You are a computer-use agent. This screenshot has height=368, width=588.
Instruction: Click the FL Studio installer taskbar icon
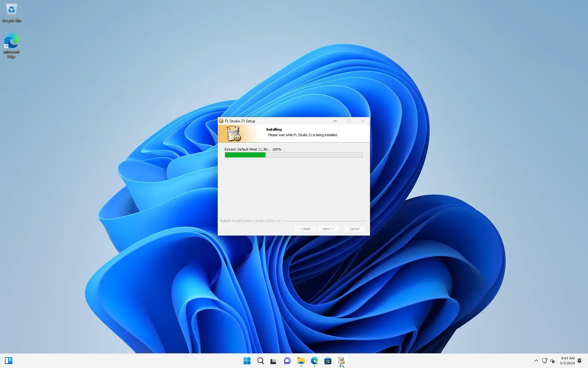click(x=341, y=361)
